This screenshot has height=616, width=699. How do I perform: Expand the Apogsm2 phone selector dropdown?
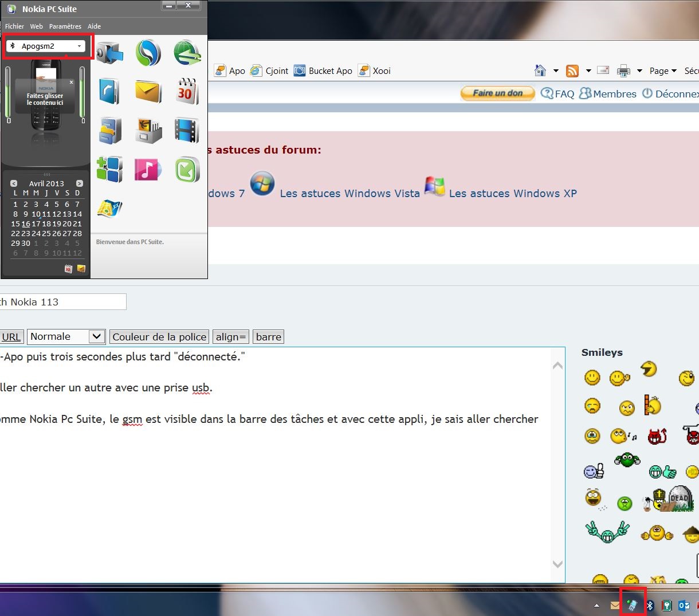point(79,46)
